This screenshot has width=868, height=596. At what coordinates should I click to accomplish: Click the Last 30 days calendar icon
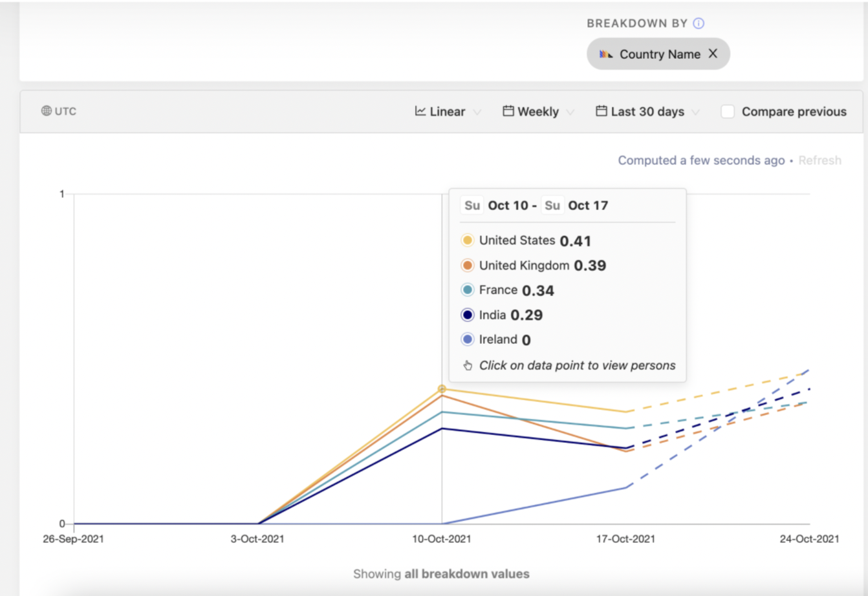click(x=602, y=111)
